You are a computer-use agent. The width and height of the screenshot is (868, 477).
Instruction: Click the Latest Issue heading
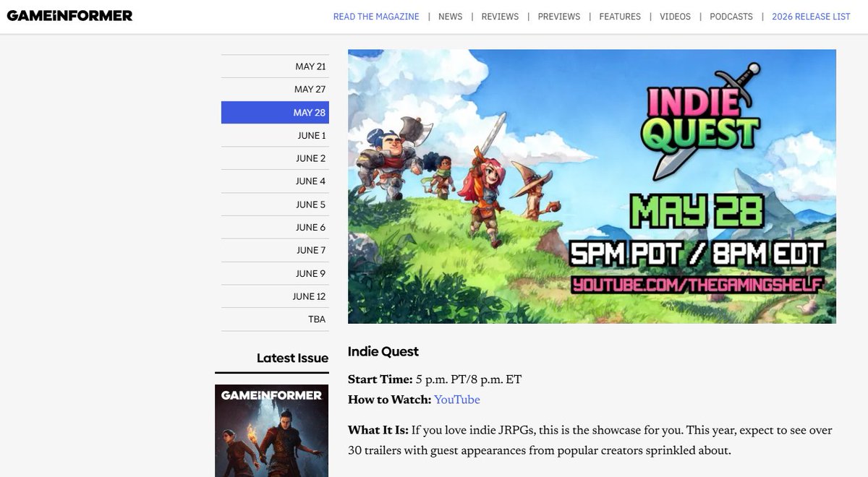[292, 358]
